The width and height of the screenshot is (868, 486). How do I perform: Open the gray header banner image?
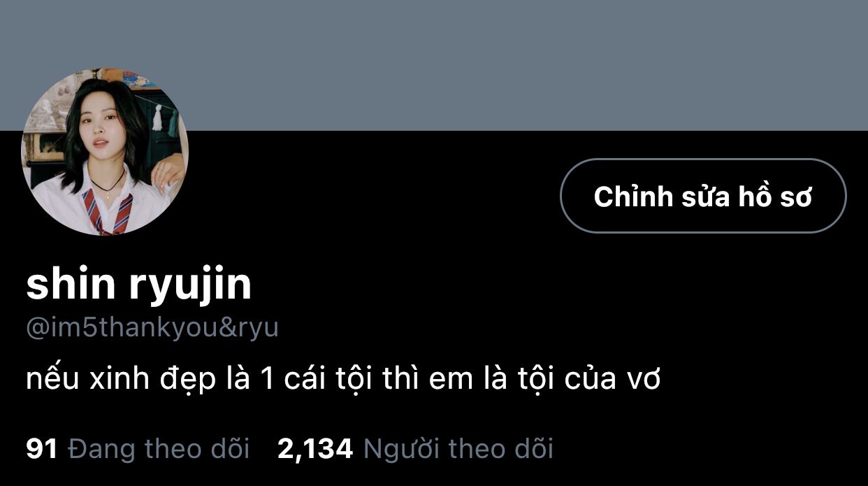434,65
